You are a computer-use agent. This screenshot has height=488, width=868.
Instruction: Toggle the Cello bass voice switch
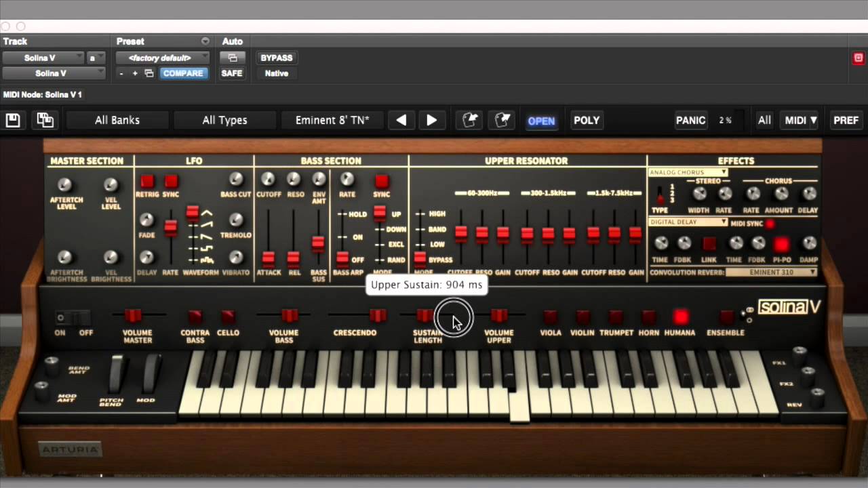[228, 317]
